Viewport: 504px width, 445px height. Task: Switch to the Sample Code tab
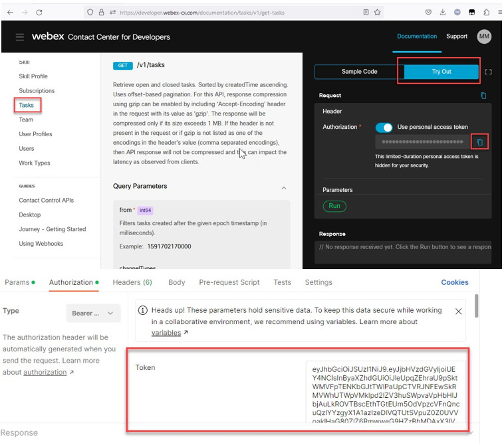pos(359,72)
